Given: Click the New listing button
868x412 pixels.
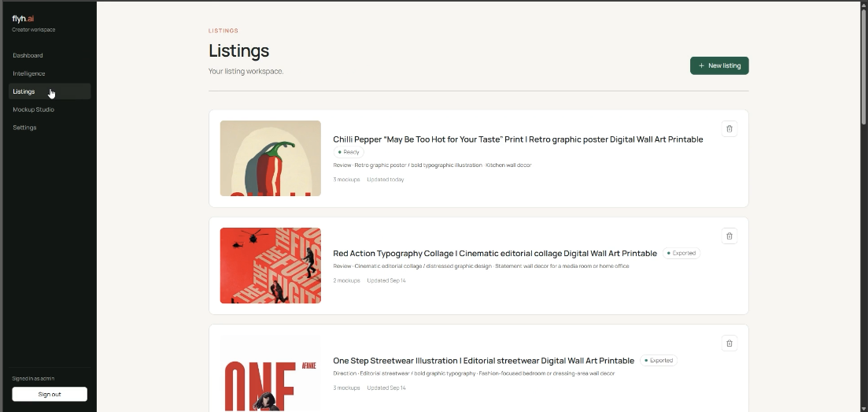Looking at the screenshot, I should tap(719, 65).
